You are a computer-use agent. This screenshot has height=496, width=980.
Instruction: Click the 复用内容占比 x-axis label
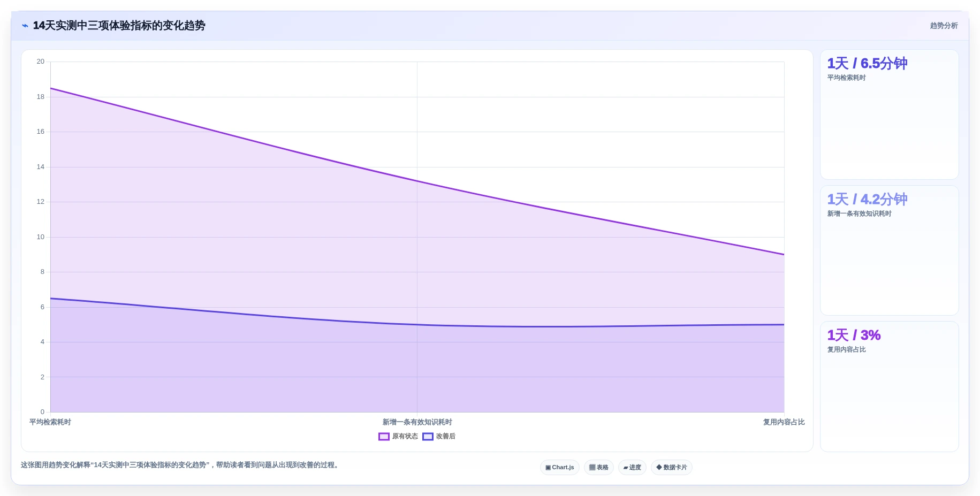784,422
